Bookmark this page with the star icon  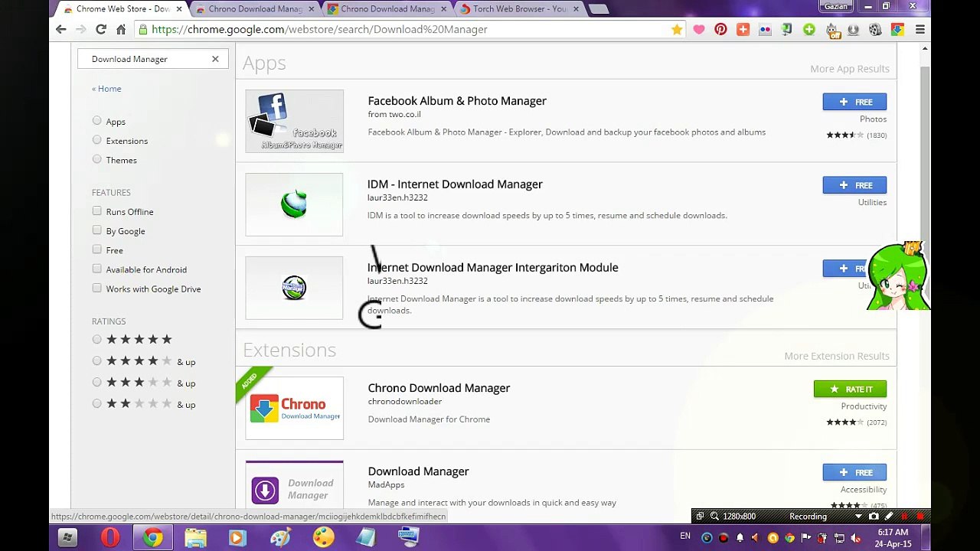677,29
